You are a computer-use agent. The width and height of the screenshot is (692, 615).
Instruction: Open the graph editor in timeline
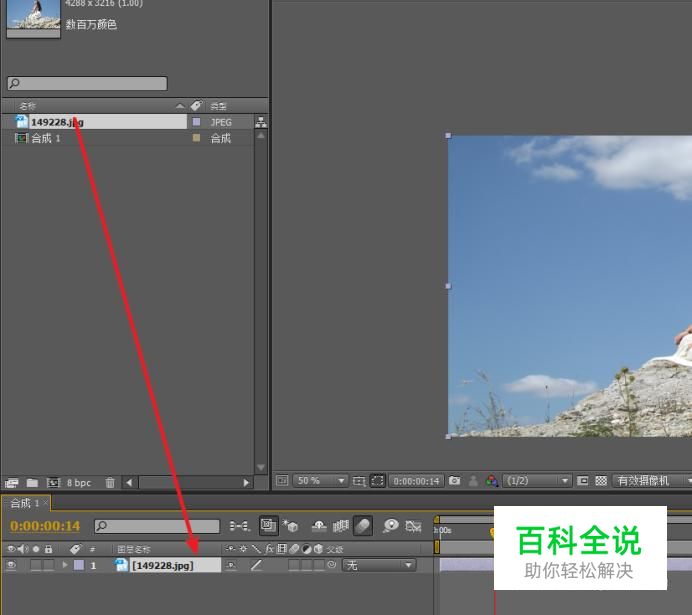413,526
